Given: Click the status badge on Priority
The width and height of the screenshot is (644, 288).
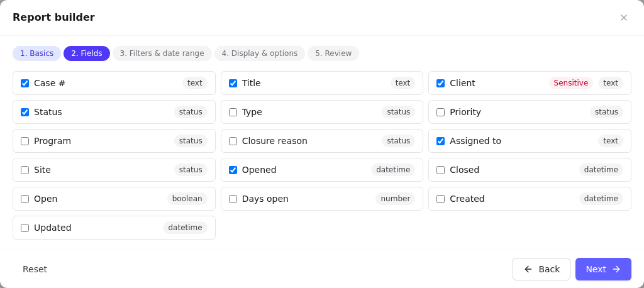Looking at the screenshot, I should point(606,112).
